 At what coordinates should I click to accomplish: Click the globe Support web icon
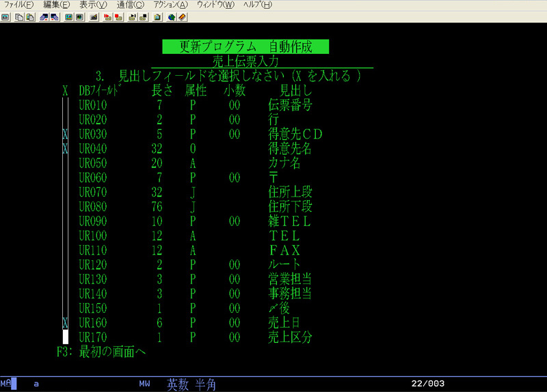tap(172, 17)
